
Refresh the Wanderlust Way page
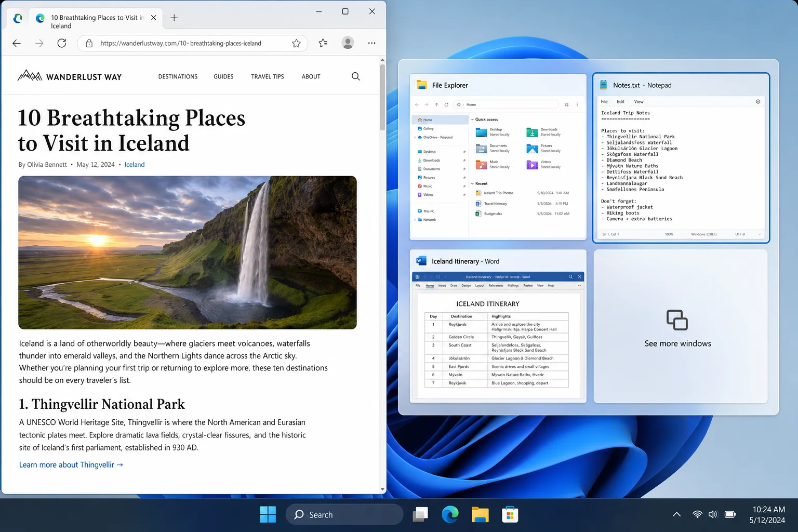coord(62,43)
